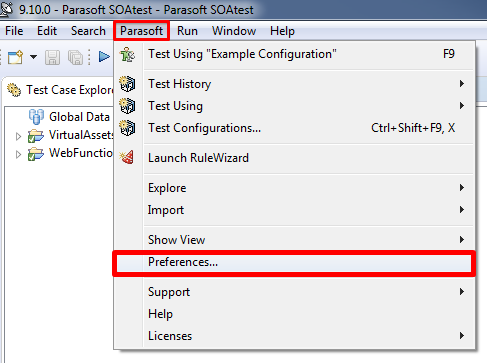487x363 pixels.
Task: Click the New file toolbar icon
Action: [x=15, y=57]
